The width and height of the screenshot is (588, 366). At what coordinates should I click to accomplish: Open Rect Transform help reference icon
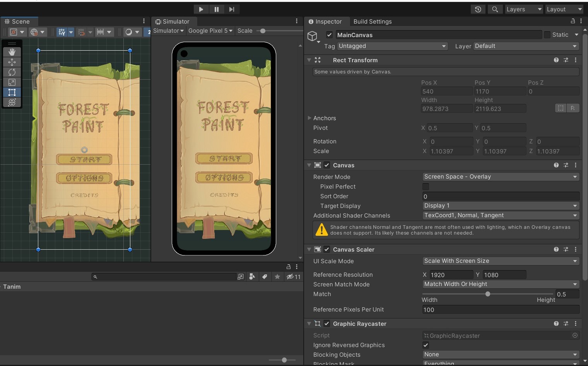(x=556, y=60)
